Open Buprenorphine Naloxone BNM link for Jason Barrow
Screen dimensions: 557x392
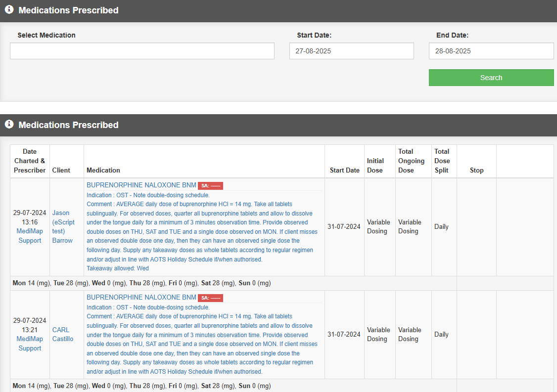click(141, 185)
